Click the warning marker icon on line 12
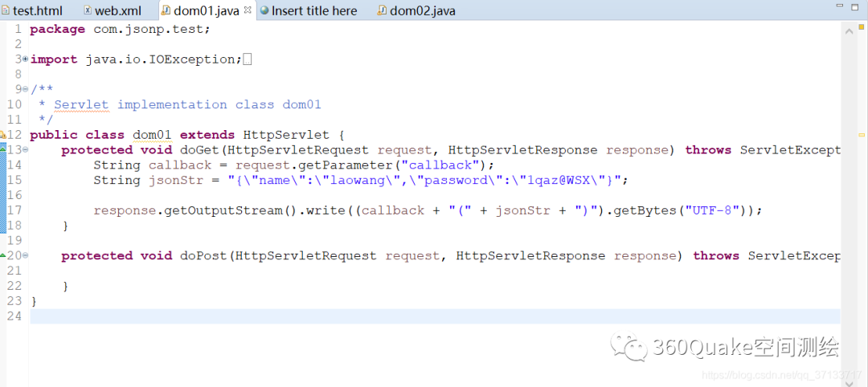 (3, 135)
